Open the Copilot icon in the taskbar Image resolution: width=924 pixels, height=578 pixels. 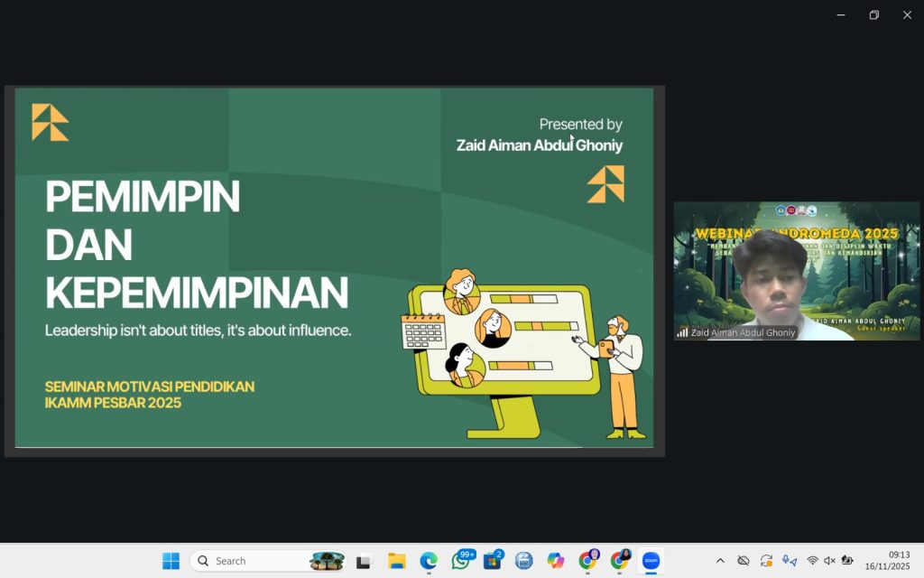[556, 561]
